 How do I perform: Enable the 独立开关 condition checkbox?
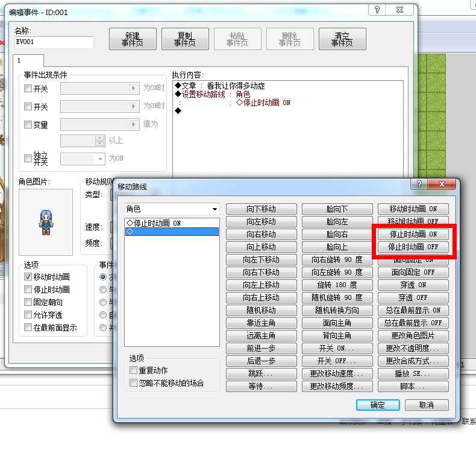tap(28, 158)
